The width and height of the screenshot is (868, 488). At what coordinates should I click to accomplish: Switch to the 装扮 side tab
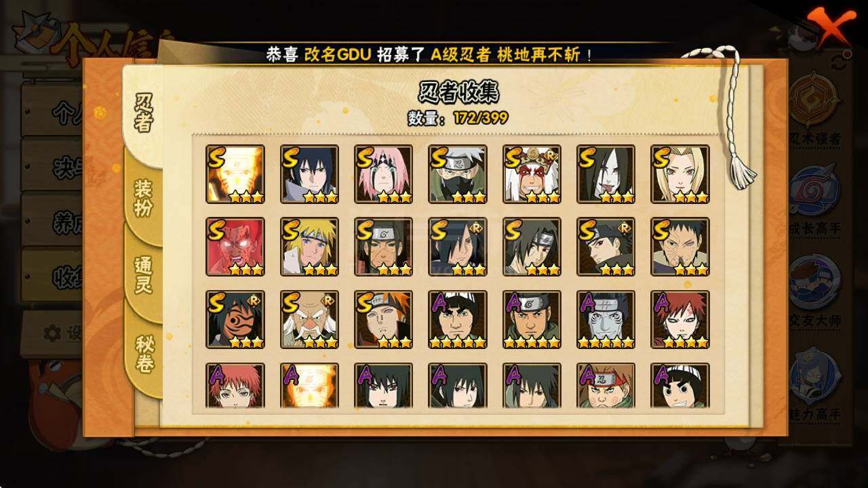coord(143,198)
